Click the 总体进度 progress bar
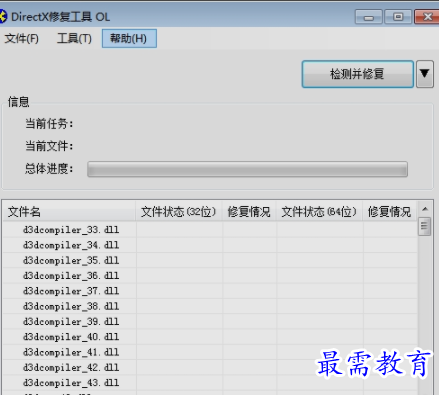 click(x=247, y=169)
